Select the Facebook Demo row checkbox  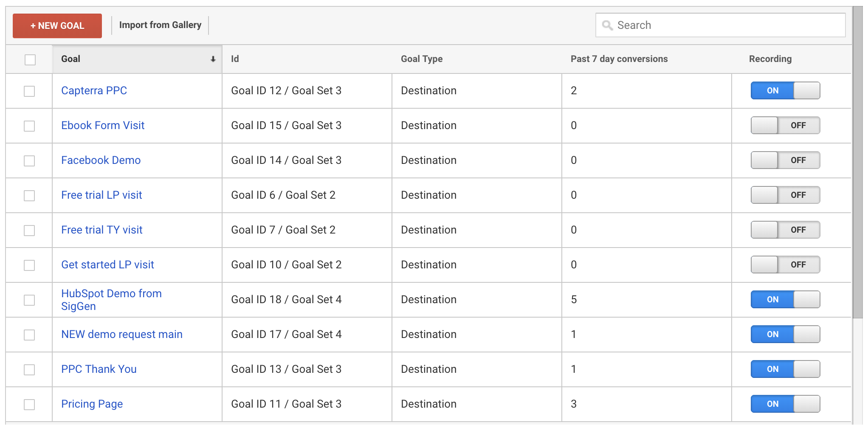coord(29,161)
